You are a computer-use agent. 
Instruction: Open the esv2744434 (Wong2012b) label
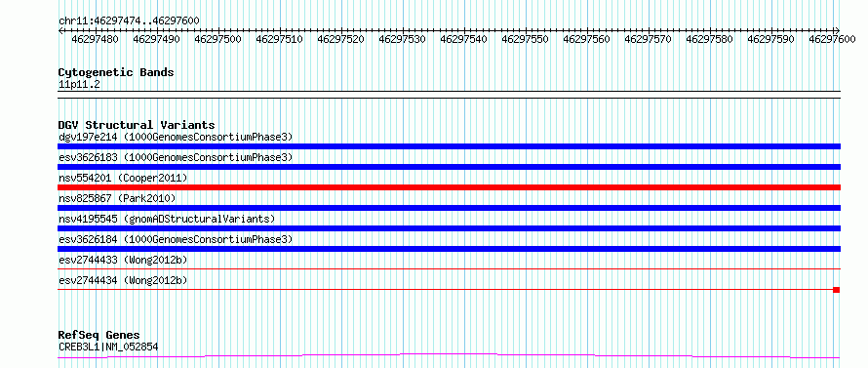pyautogui.click(x=123, y=280)
